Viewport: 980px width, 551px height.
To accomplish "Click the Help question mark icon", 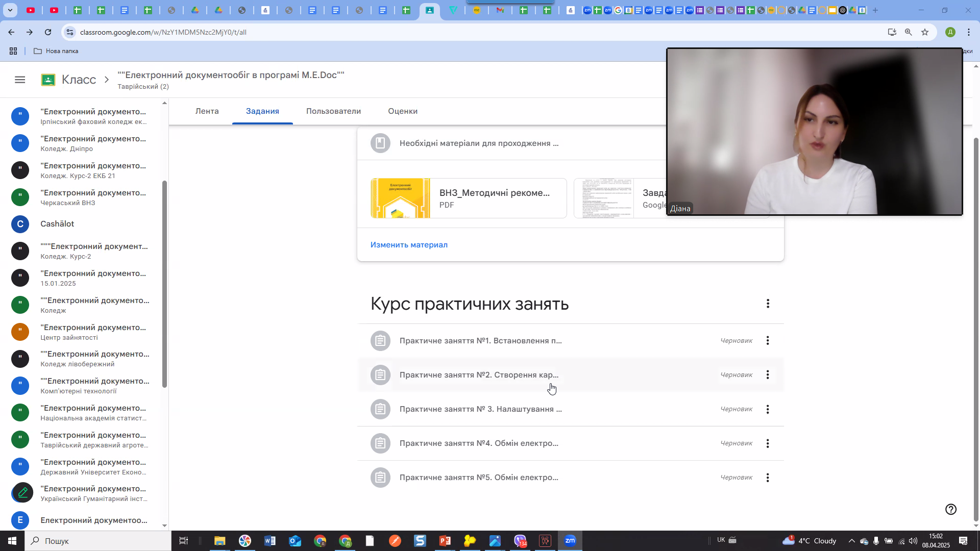I will coord(950,509).
